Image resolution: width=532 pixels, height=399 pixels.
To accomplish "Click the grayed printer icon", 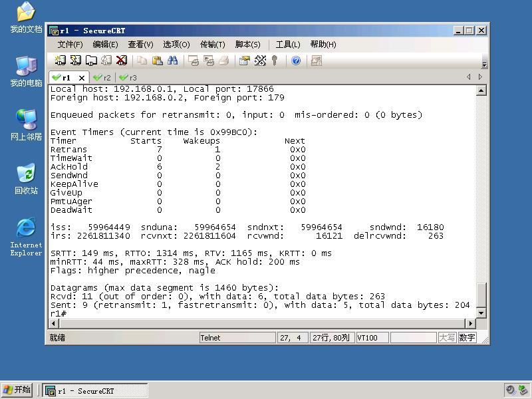I will 223,61.
